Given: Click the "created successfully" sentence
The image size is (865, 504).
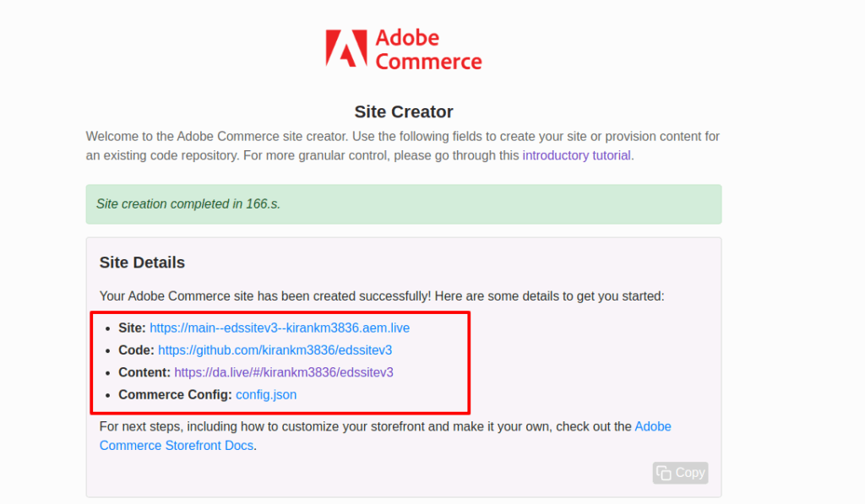Looking at the screenshot, I should tap(382, 296).
